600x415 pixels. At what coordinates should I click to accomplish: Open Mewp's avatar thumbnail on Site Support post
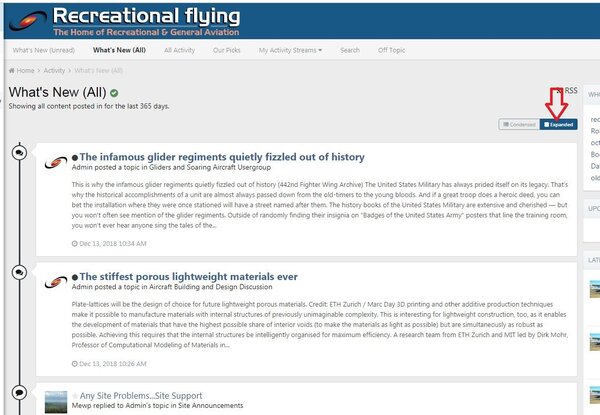[57, 399]
